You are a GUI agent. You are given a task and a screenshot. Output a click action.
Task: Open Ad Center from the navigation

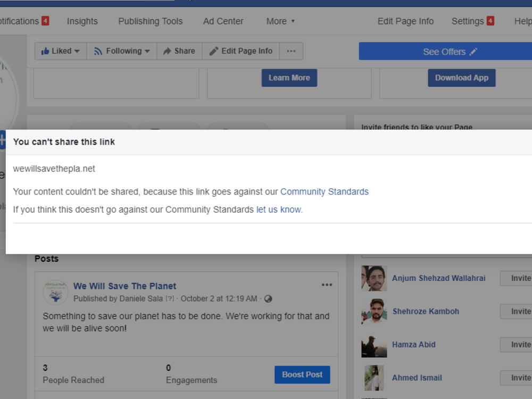[x=223, y=21]
